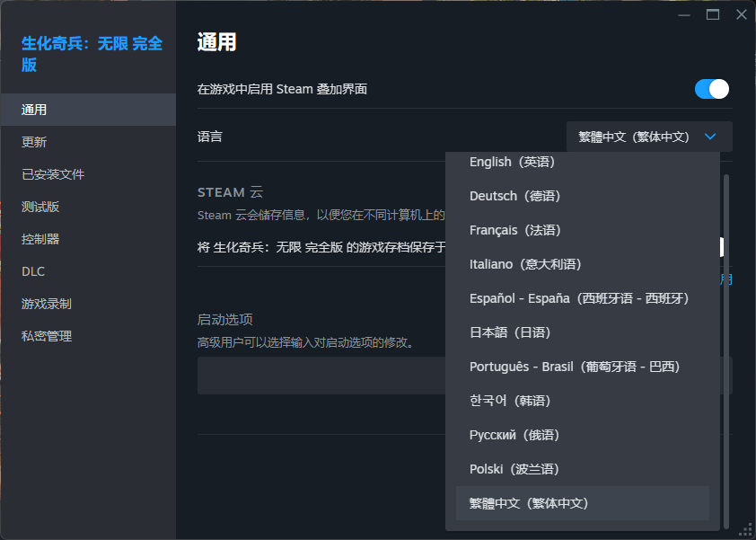Close the properties window

[x=742, y=15]
